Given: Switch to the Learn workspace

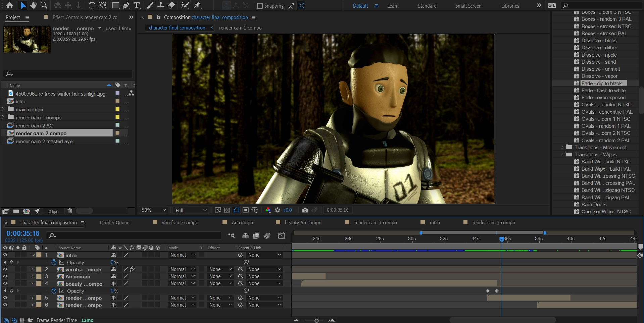Looking at the screenshot, I should pos(393,6).
